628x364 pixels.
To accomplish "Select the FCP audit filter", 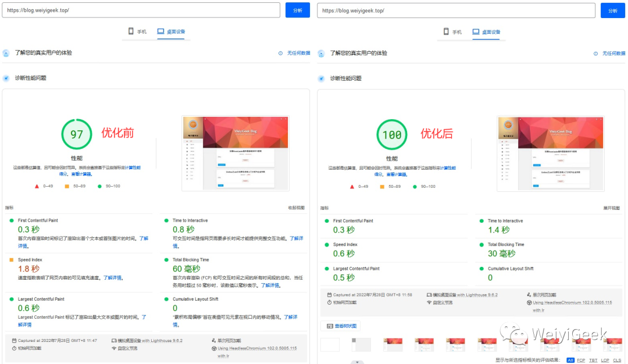I will tap(581, 361).
